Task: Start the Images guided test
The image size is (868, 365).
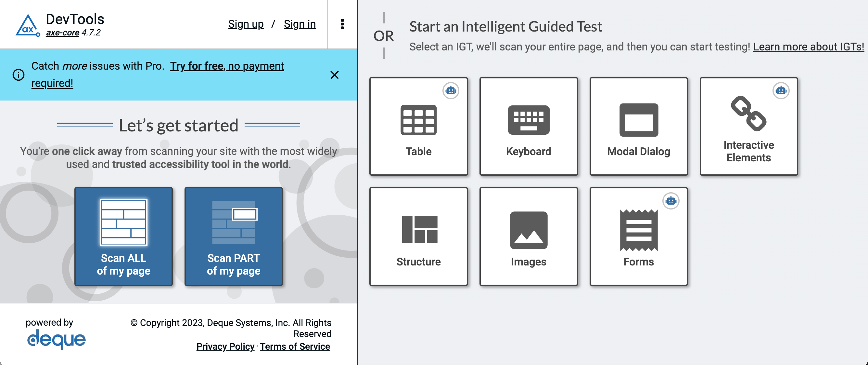Action: point(528,237)
